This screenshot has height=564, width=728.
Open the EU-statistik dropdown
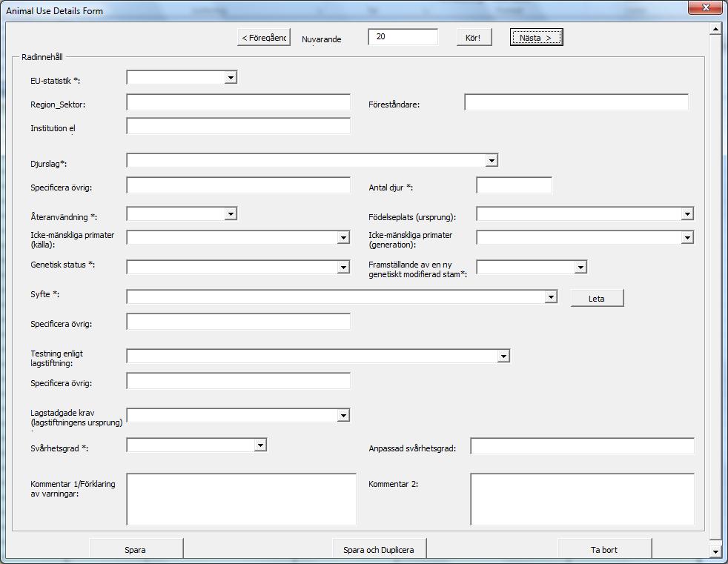click(231, 77)
